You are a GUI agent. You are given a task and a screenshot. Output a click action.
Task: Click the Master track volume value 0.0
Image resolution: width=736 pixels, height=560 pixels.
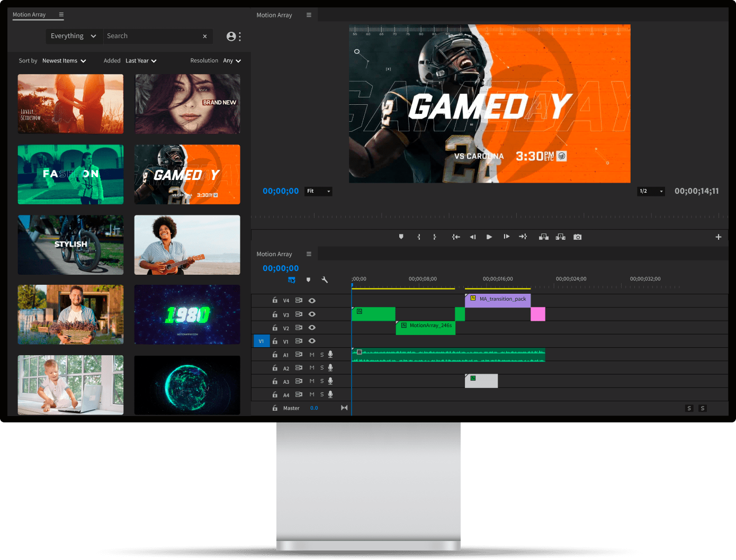tap(314, 408)
